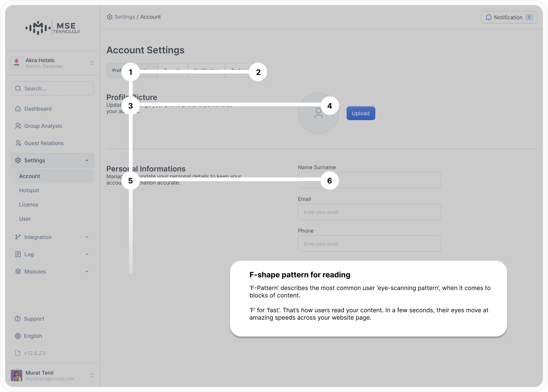Collapse the Settings sidebar section
This screenshot has width=548, height=392.
click(x=52, y=160)
